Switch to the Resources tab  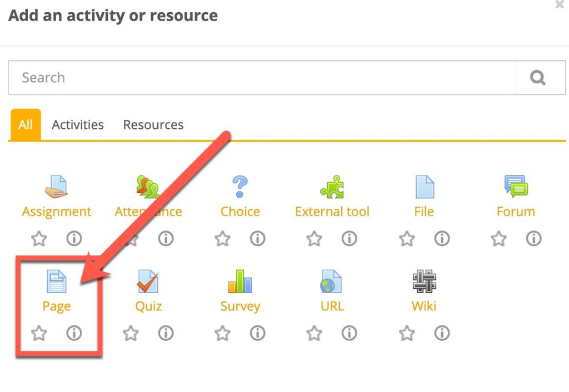(x=153, y=125)
